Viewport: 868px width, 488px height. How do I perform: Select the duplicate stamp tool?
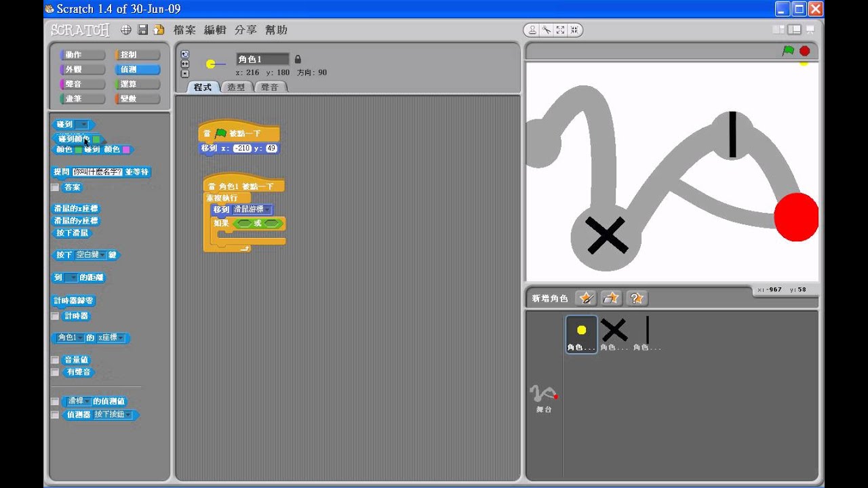pyautogui.click(x=532, y=30)
